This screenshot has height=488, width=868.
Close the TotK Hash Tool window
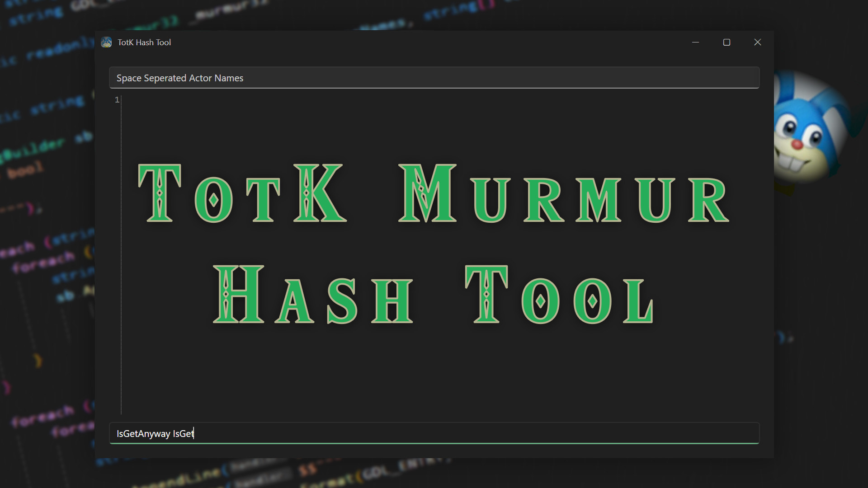coord(758,42)
